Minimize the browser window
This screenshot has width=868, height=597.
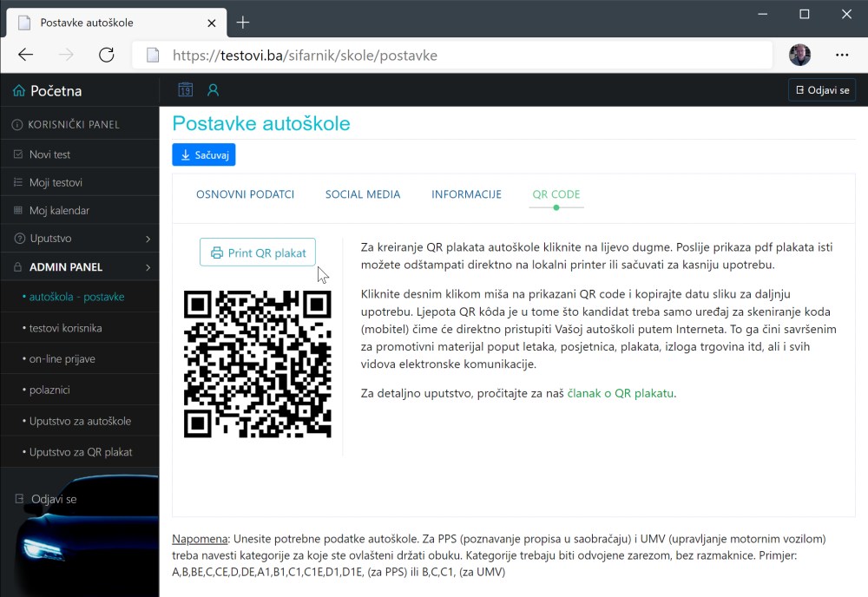click(762, 15)
